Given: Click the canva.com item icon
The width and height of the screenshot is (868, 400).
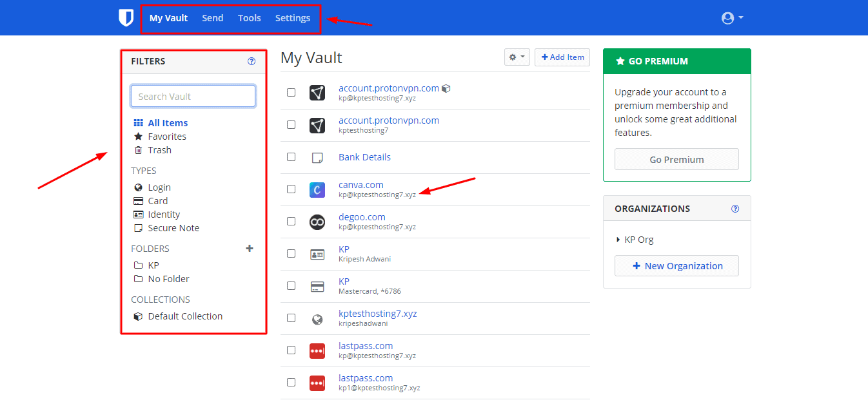Looking at the screenshot, I should (317, 189).
